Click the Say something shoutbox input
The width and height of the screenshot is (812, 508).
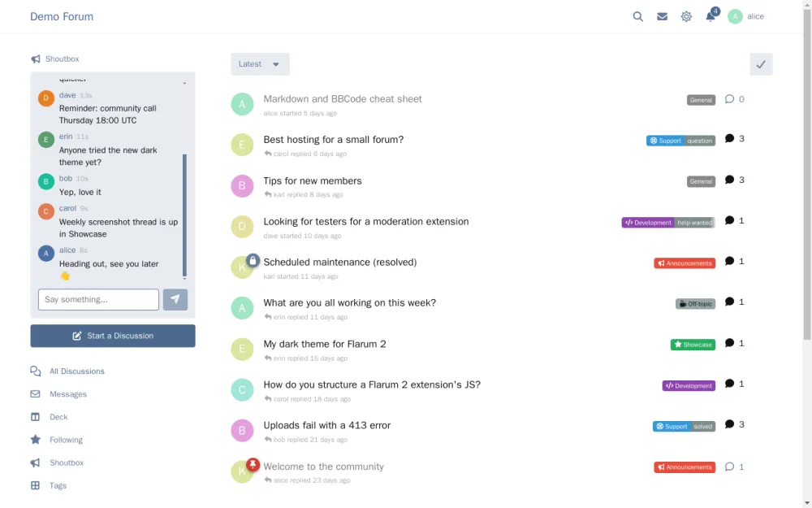coord(98,300)
